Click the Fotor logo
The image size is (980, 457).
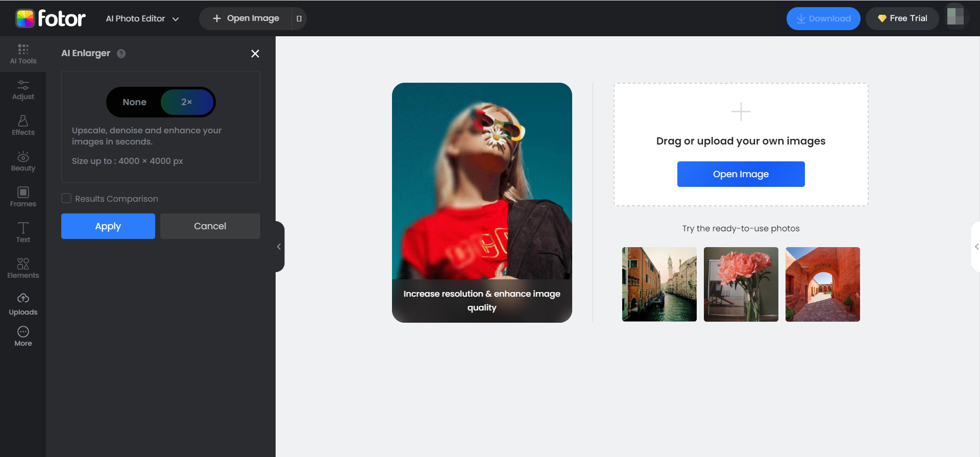50,18
